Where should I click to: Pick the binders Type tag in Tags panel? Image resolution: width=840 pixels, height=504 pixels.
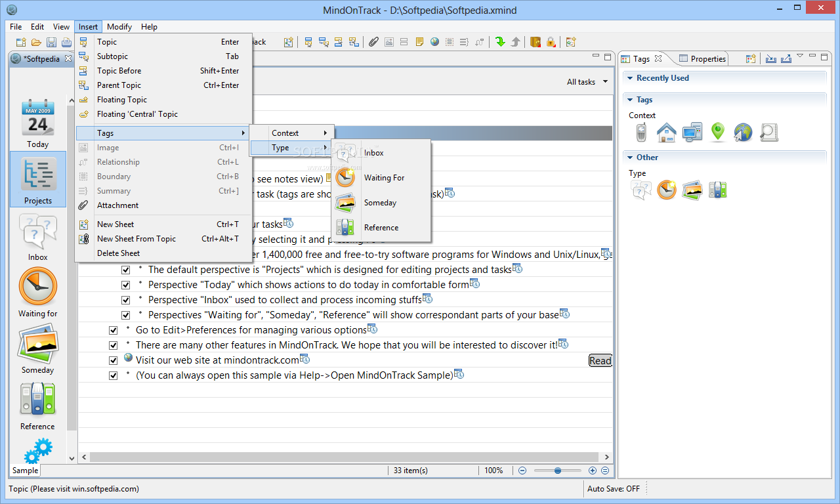click(x=717, y=190)
